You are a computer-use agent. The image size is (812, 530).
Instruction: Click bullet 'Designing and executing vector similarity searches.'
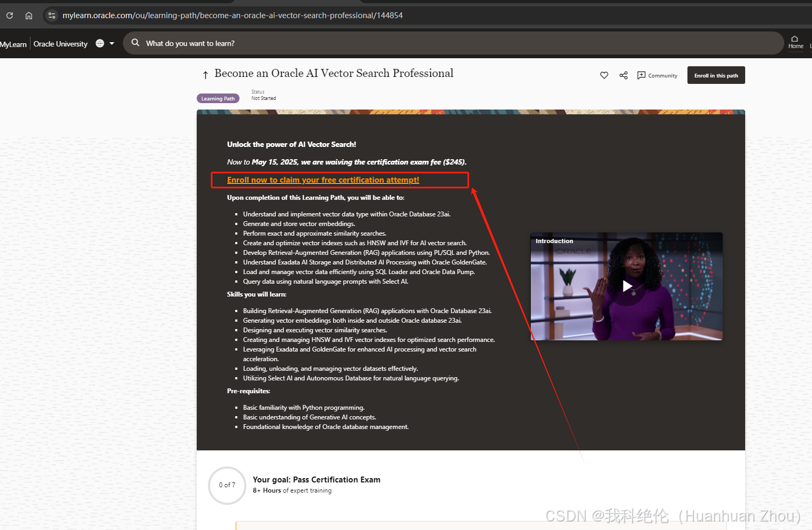pos(315,330)
